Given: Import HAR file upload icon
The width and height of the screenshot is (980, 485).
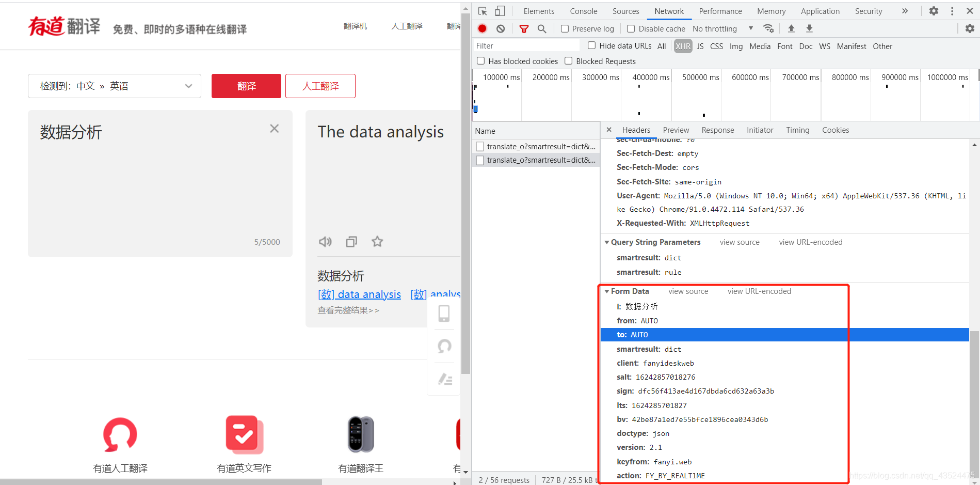Looking at the screenshot, I should click(x=791, y=28).
